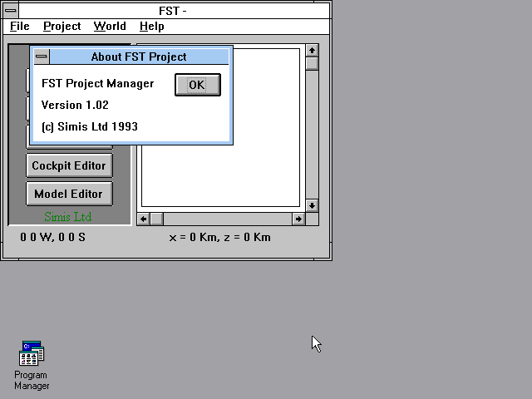This screenshot has height=399, width=532.
Task: Launch the Model Editor
Action: [69, 194]
